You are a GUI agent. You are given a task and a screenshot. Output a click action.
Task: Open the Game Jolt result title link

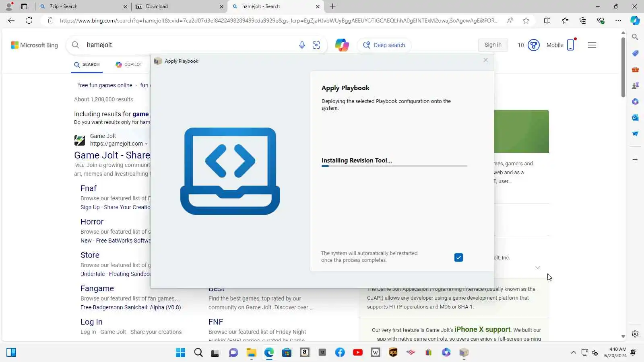[x=112, y=155]
